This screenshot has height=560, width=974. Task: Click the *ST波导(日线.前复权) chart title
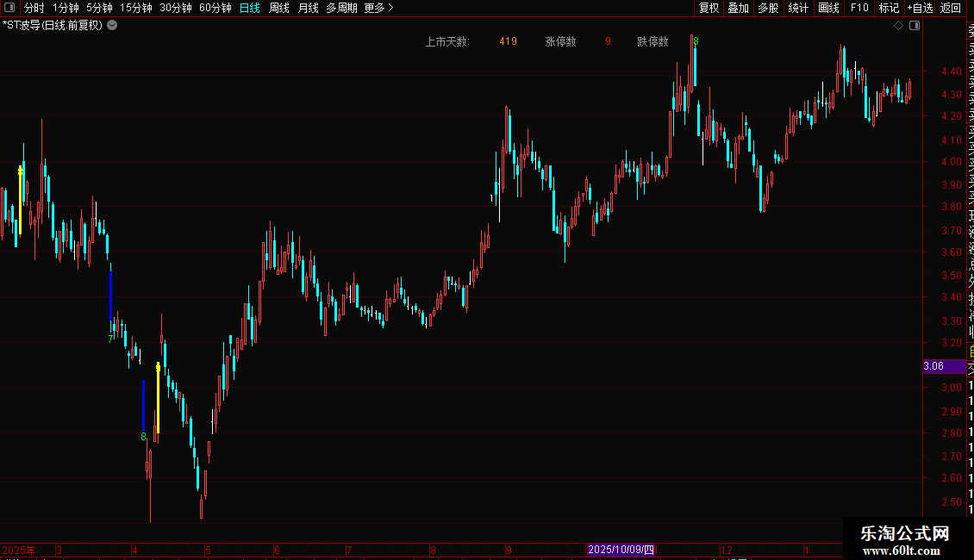pyautogui.click(x=53, y=26)
